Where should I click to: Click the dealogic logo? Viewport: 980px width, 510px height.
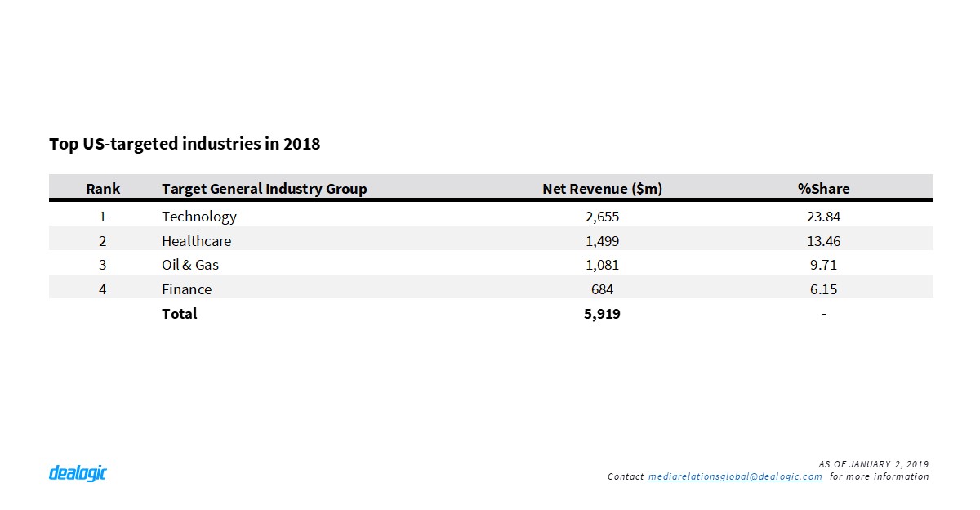point(78,473)
